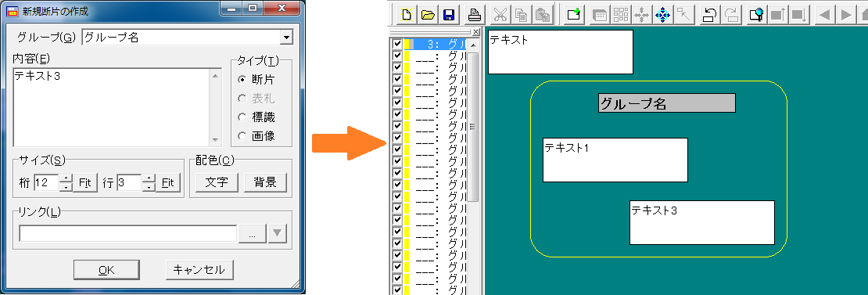Click the gray box-with-down-arrow icon
The image size is (868, 295).
[799, 14]
